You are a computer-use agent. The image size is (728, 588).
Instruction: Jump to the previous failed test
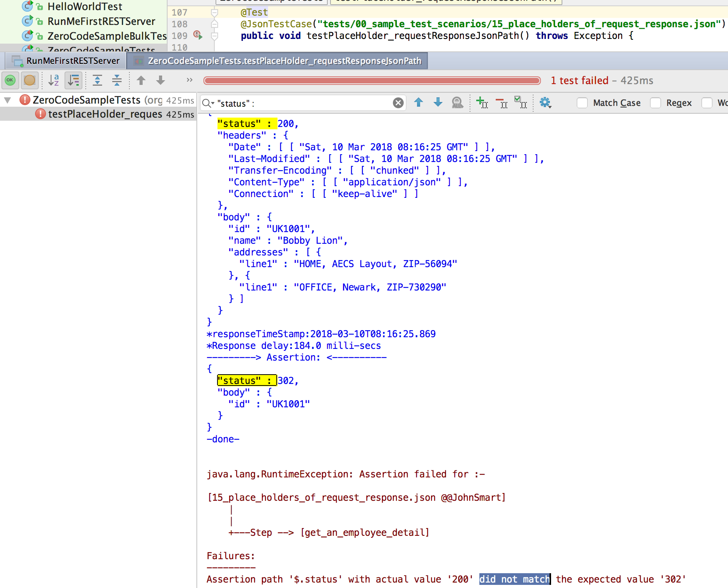pyautogui.click(x=141, y=80)
